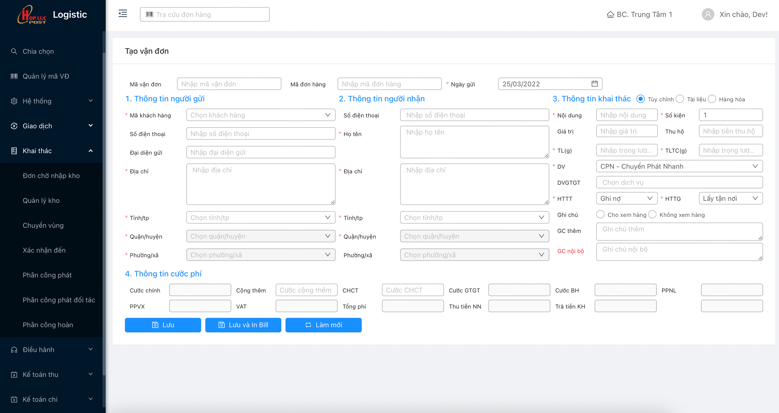
Task: Click the Mã vận đơn input field
Action: tap(229, 84)
